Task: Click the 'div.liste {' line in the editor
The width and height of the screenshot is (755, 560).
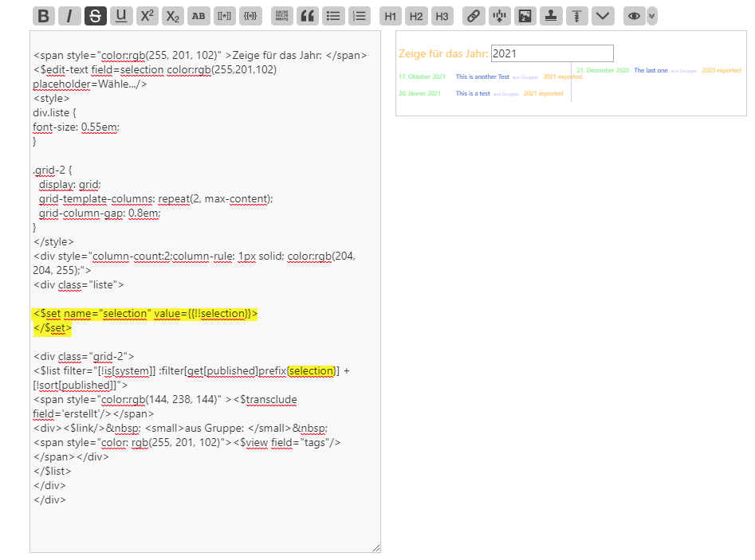Action: click(54, 112)
